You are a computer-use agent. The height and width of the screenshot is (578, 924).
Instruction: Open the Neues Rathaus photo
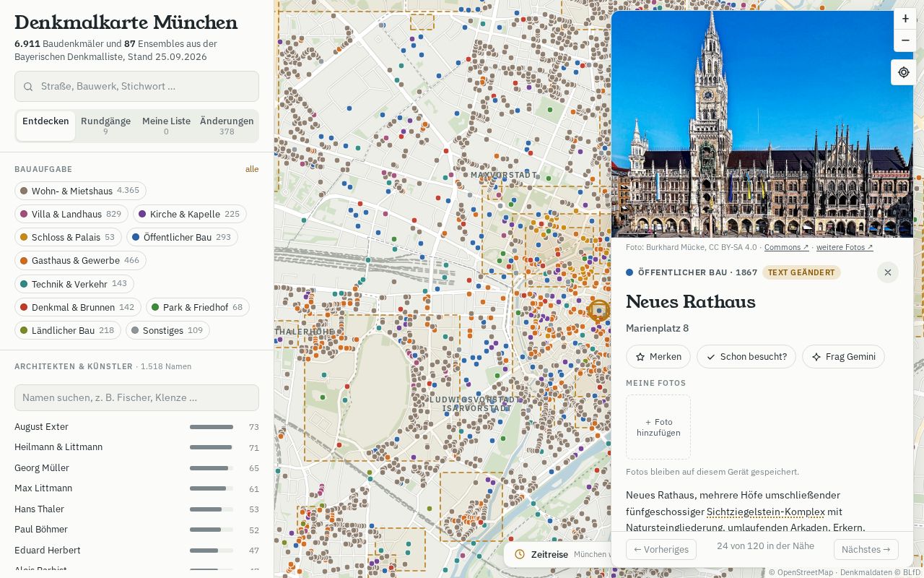pyautogui.click(x=762, y=124)
